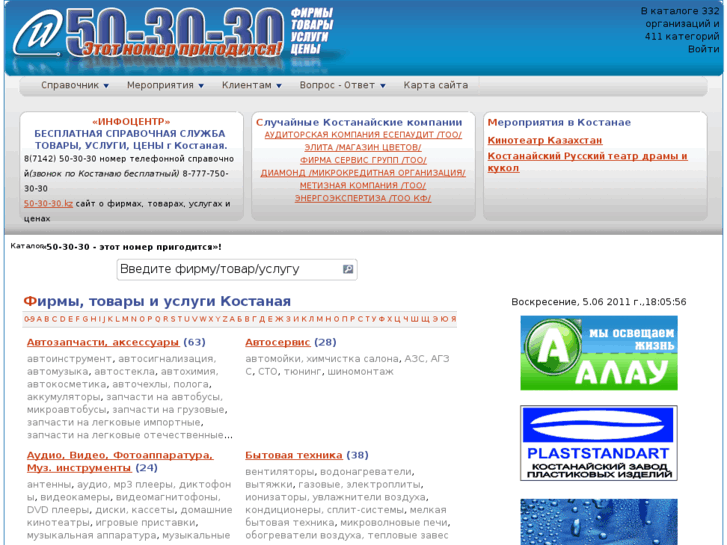Open ФИРМА СЕРВИС ГРУПП /ТОО/ link
The height and width of the screenshot is (545, 727).
[363, 160]
